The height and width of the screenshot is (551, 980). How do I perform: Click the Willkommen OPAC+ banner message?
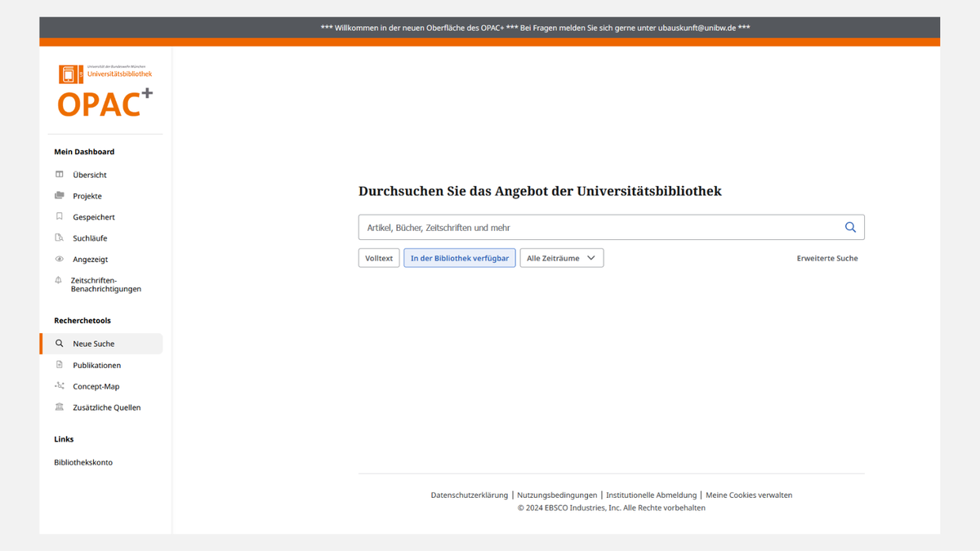(536, 28)
